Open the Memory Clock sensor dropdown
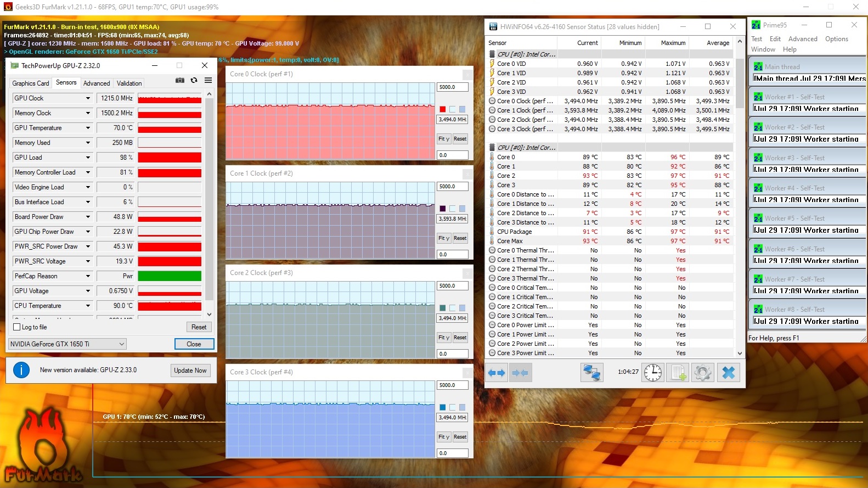The width and height of the screenshot is (868, 488). (x=88, y=113)
